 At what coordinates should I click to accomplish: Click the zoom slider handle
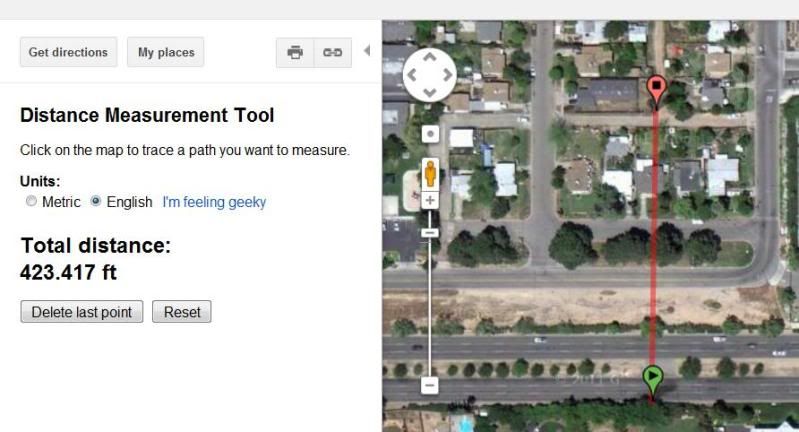(430, 233)
